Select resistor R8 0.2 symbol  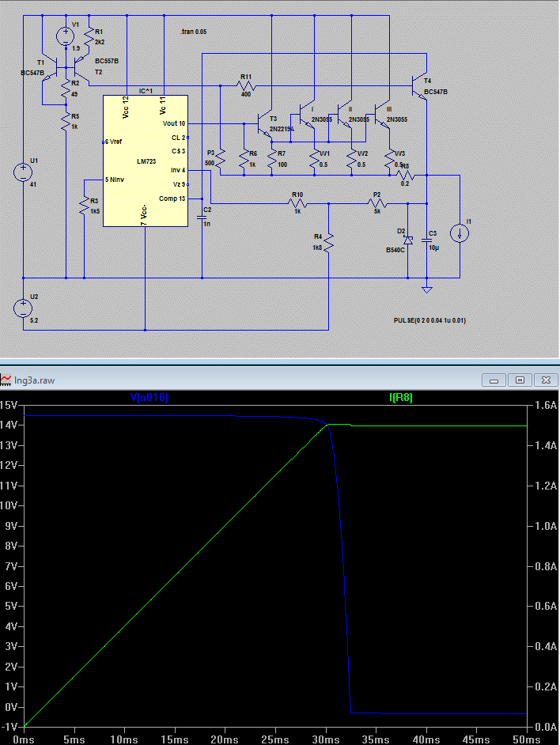pyautogui.click(x=405, y=176)
